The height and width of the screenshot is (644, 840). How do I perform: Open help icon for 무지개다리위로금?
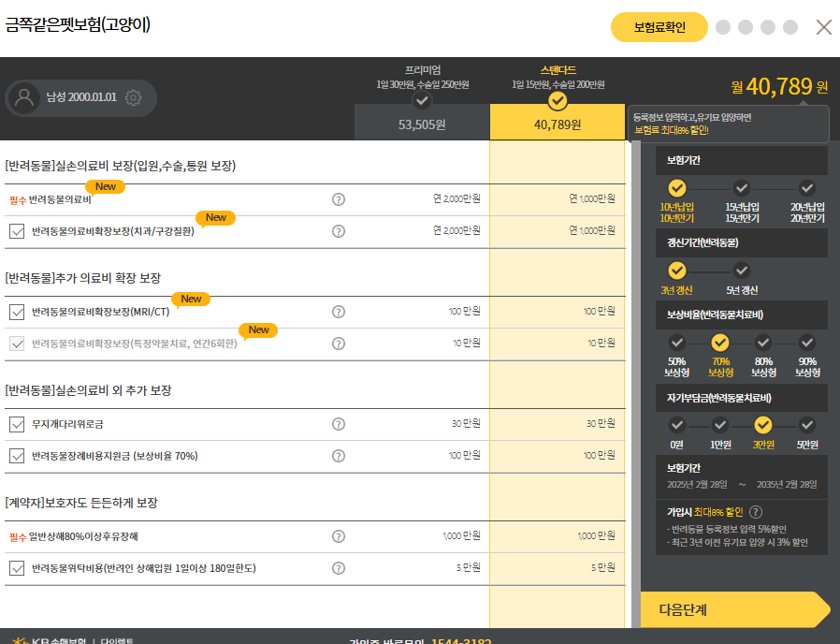pos(338,424)
